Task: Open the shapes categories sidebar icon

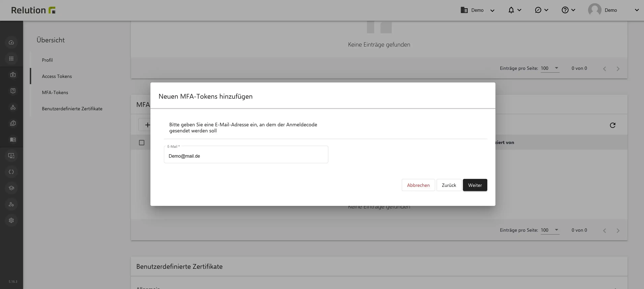Action: (x=13, y=107)
